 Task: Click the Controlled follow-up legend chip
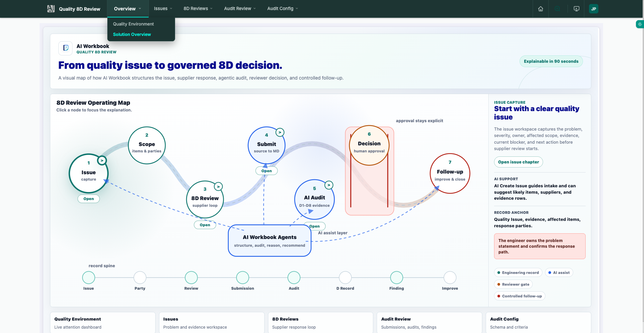click(520, 296)
